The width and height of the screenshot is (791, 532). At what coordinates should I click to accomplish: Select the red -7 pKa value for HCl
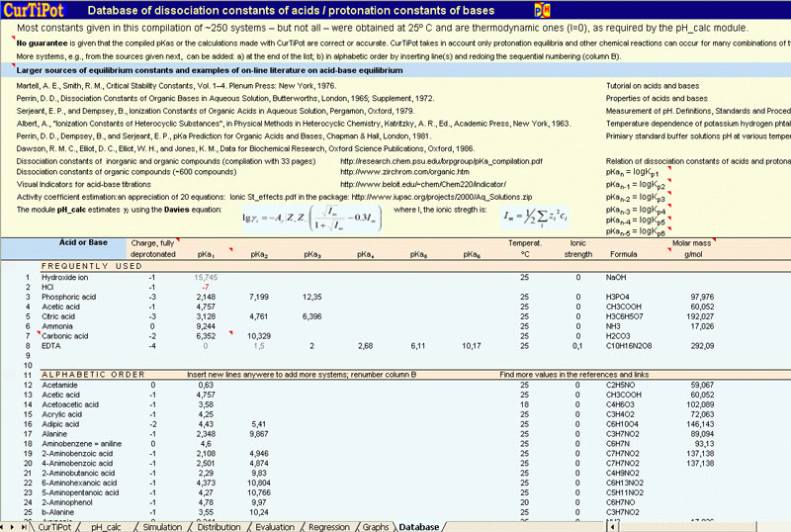206,287
